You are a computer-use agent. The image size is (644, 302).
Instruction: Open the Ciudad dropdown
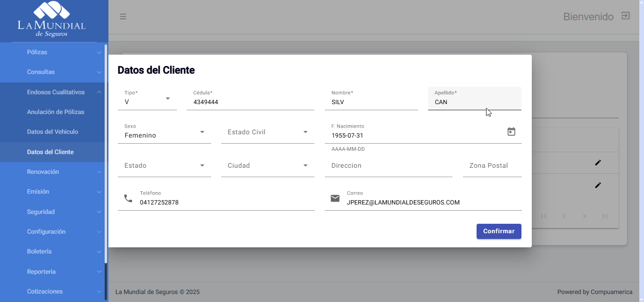267,166
